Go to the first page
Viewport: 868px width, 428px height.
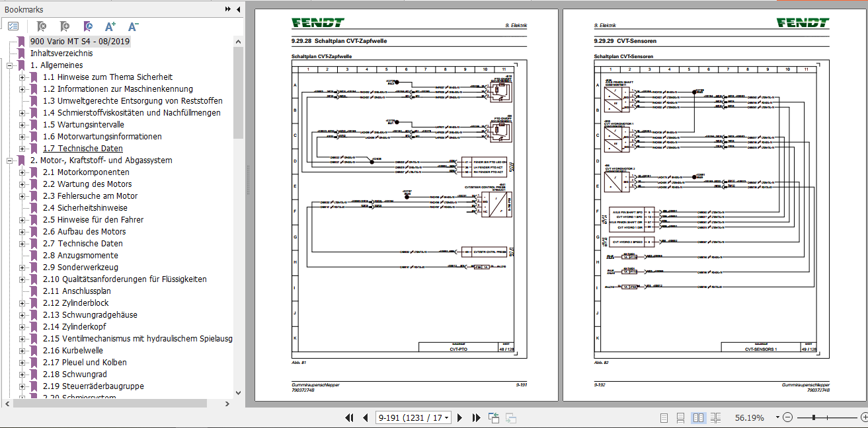350,417
